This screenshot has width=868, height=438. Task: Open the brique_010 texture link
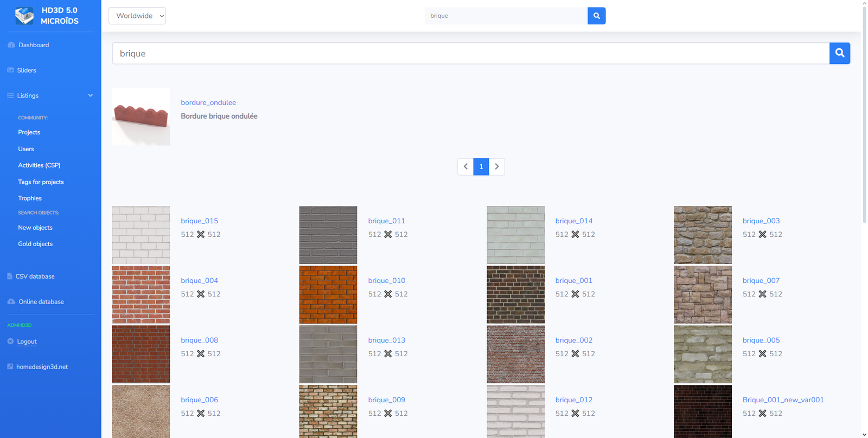(386, 280)
